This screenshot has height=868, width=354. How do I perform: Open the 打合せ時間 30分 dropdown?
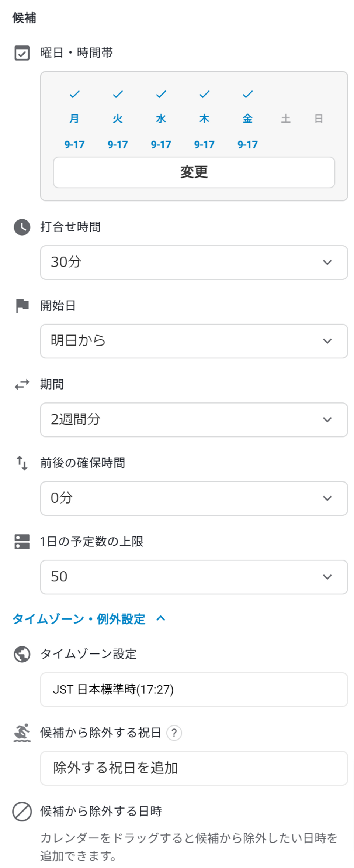coord(194,263)
